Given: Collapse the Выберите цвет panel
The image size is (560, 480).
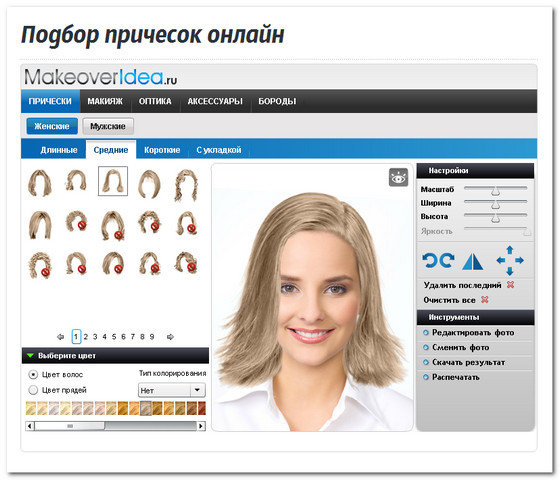Looking at the screenshot, I should [x=30, y=356].
